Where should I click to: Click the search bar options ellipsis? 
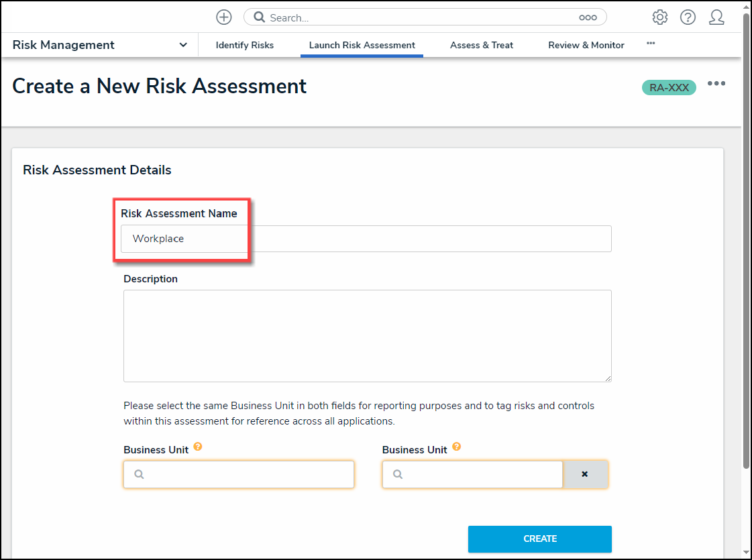pos(588,18)
